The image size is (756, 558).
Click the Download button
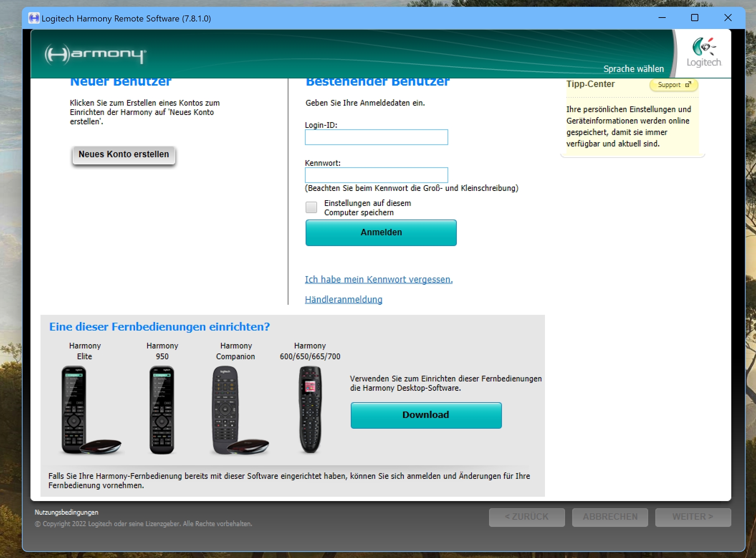pos(426,415)
